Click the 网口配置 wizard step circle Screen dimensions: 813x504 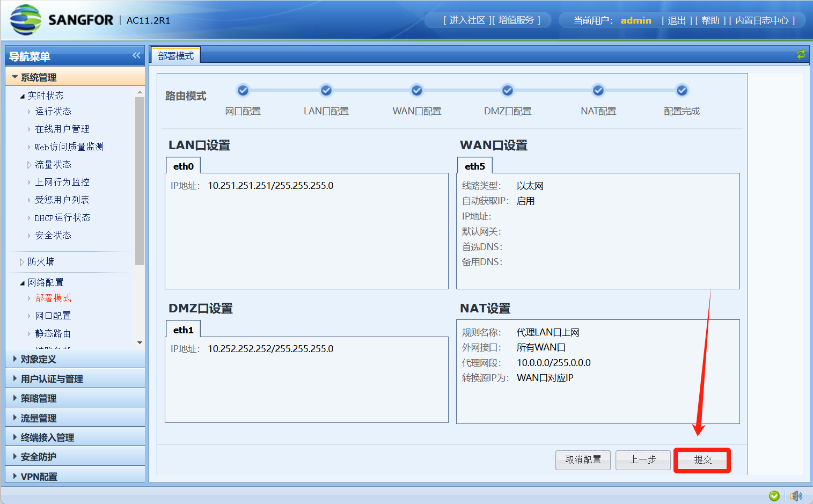pos(243,90)
